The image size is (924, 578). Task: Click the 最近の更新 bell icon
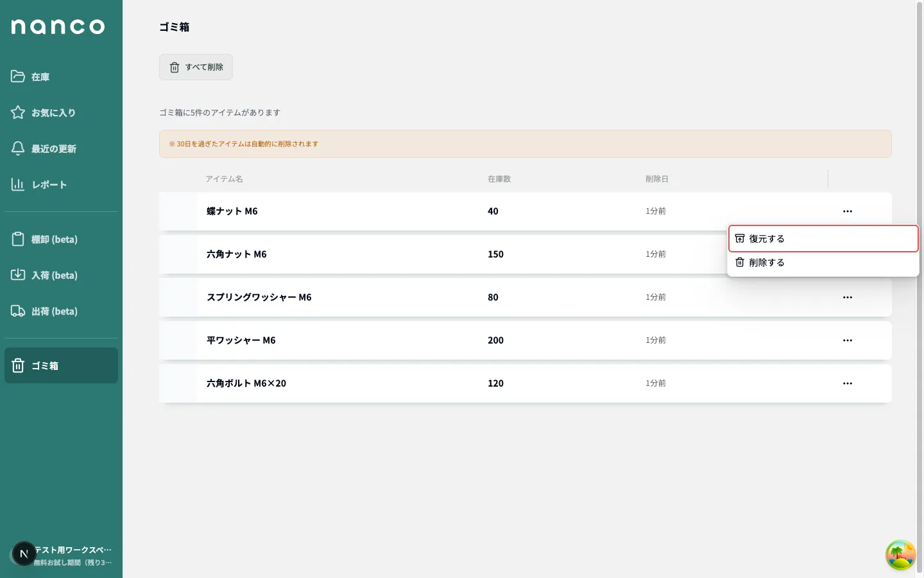pyautogui.click(x=18, y=148)
